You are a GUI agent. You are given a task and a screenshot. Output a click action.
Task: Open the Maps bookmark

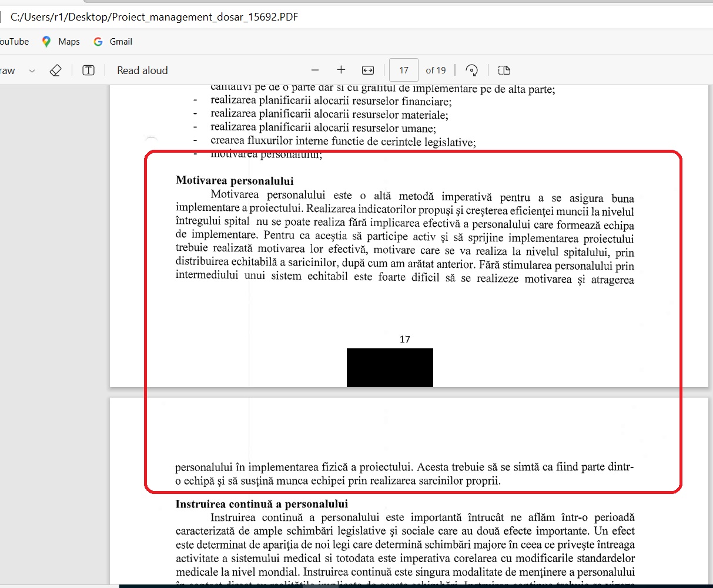click(x=61, y=42)
